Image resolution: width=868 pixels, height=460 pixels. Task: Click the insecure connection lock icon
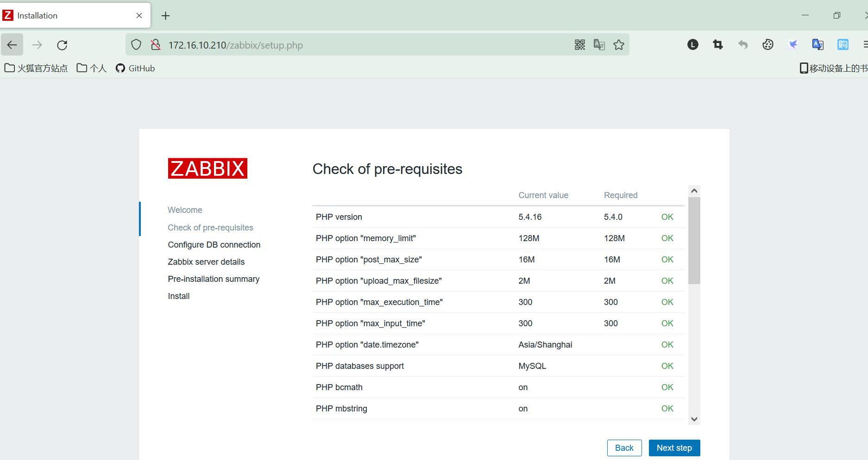pyautogui.click(x=156, y=45)
